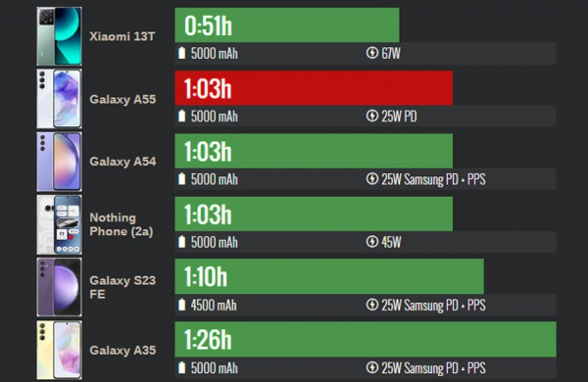Click the Galaxy S23 FE name label
Viewport: 588px width, 382px height.
[x=122, y=287]
